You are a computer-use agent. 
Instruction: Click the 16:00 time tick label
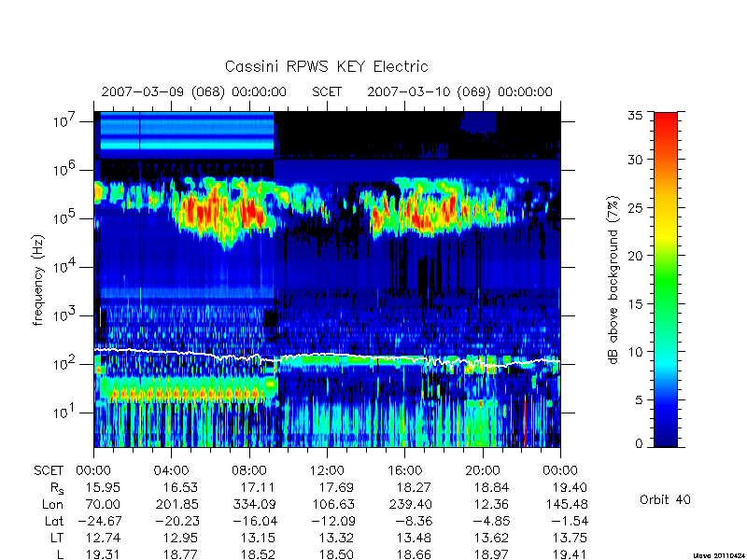click(x=404, y=471)
